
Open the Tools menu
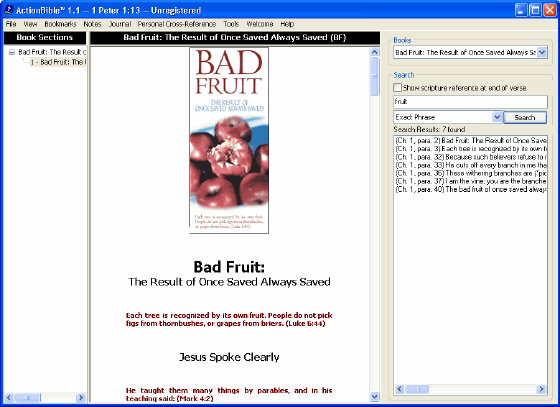click(231, 24)
